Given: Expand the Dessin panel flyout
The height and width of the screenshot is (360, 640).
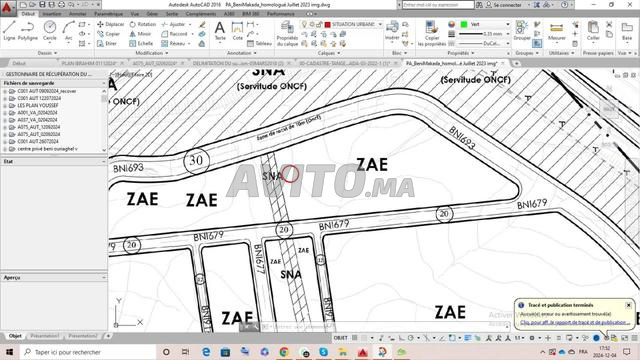Looking at the screenshot, I should pos(47,53).
